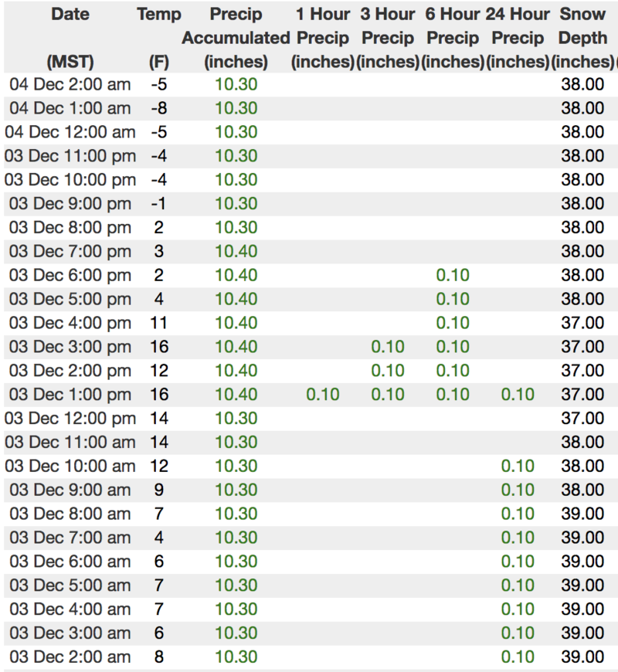Click the Snow Depth column header
618x672 pixels.
tap(582, 37)
